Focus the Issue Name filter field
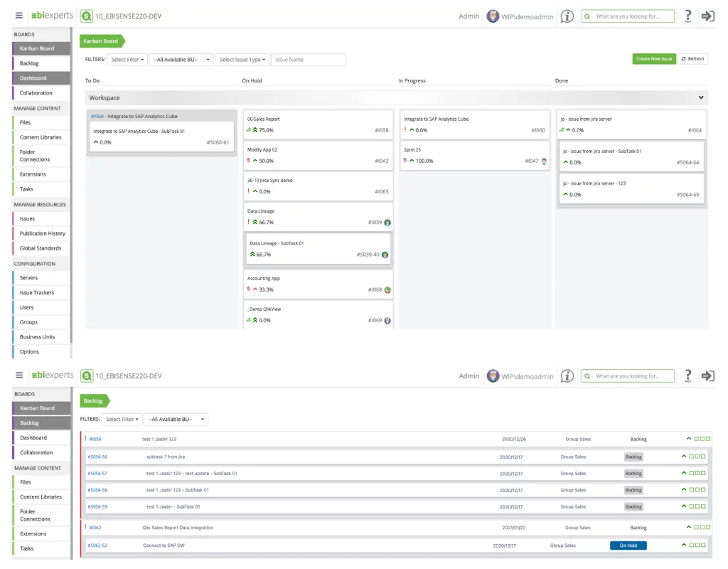The height and width of the screenshot is (569, 728). click(x=309, y=60)
